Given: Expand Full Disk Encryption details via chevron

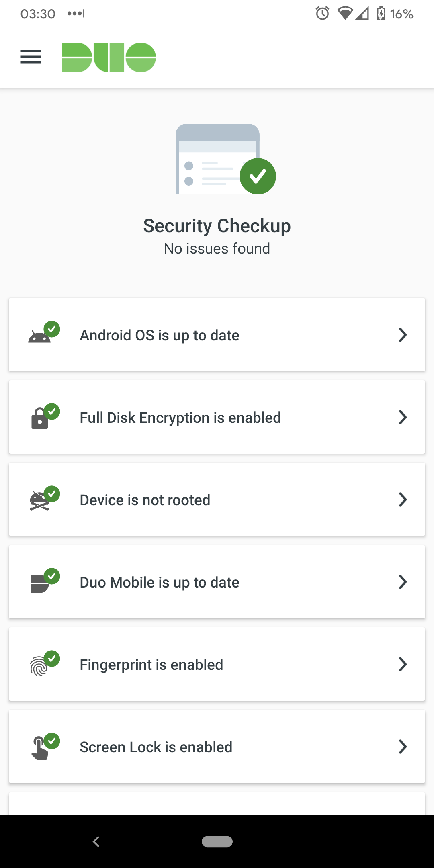Looking at the screenshot, I should click(x=403, y=418).
